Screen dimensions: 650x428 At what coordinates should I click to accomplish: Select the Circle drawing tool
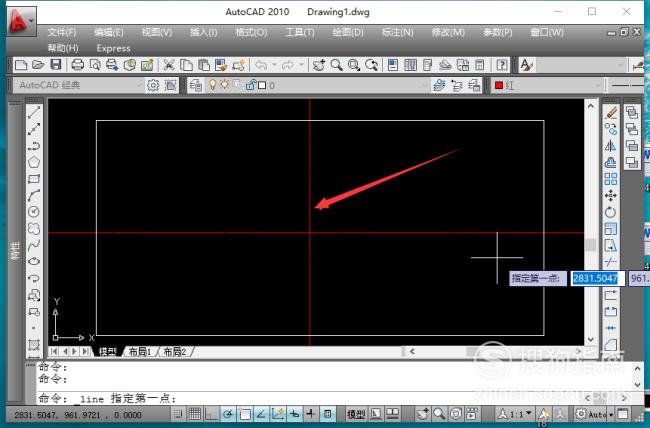(34, 212)
